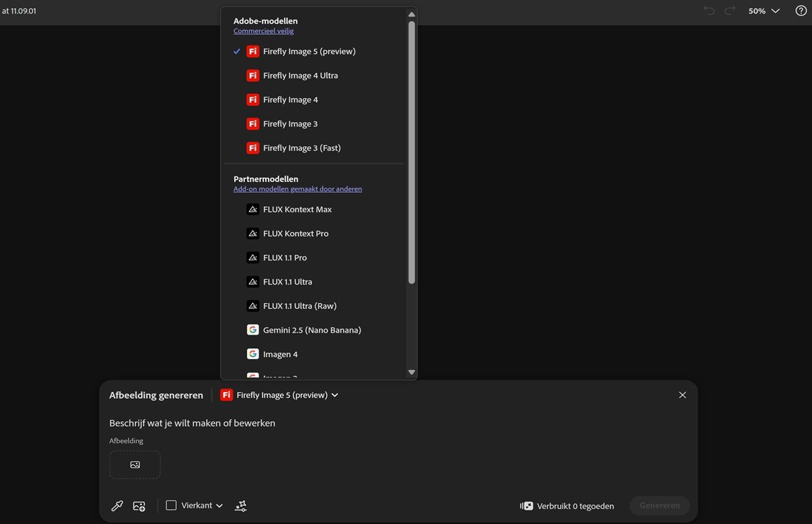Open the 50% zoom level dropdown

[x=764, y=11]
